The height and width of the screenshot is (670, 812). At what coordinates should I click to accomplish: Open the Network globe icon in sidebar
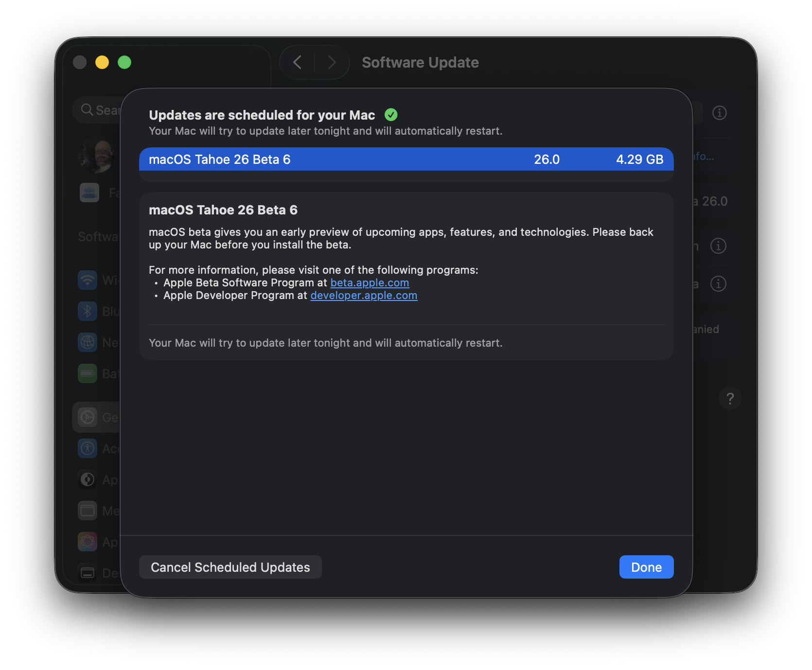coord(88,342)
